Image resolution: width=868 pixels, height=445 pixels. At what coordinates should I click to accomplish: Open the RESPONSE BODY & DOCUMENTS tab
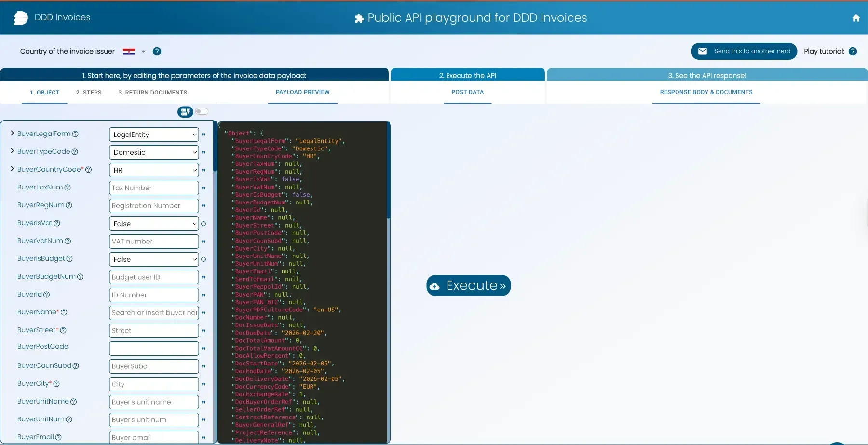(706, 92)
